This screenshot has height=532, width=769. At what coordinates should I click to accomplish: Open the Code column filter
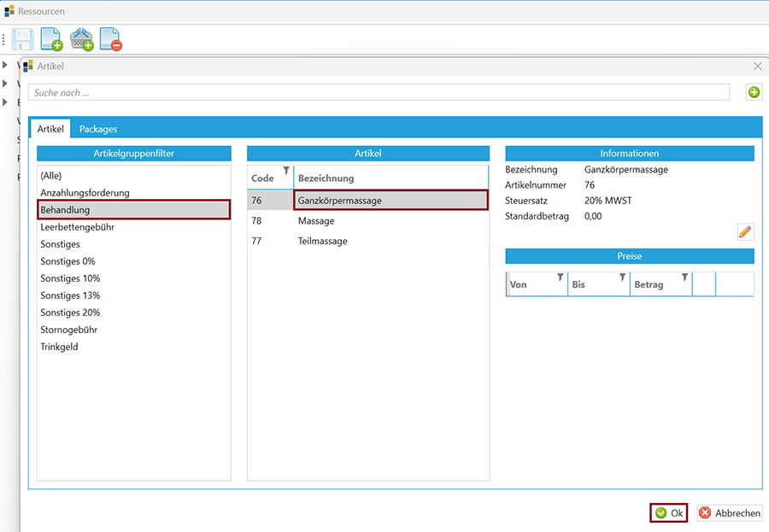click(x=286, y=171)
